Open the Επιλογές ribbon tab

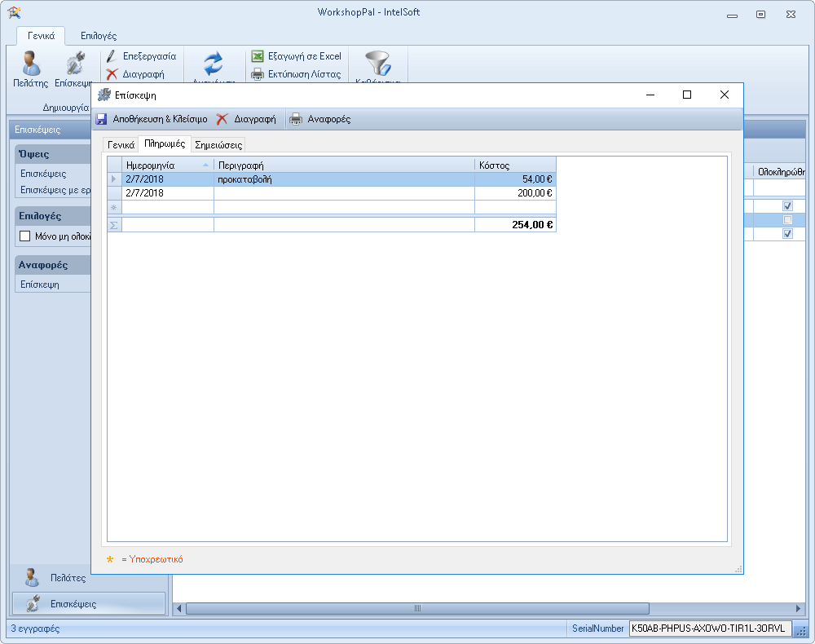pos(99,36)
